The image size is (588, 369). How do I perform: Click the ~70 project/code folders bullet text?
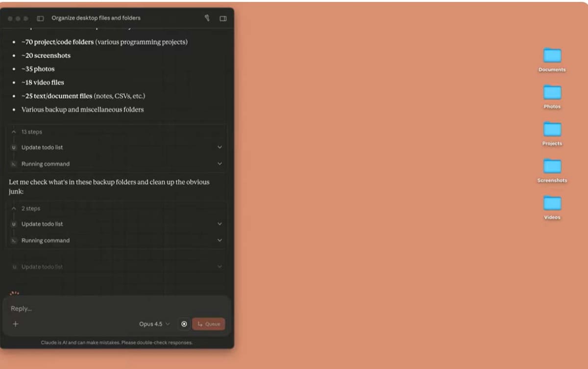[x=104, y=42]
